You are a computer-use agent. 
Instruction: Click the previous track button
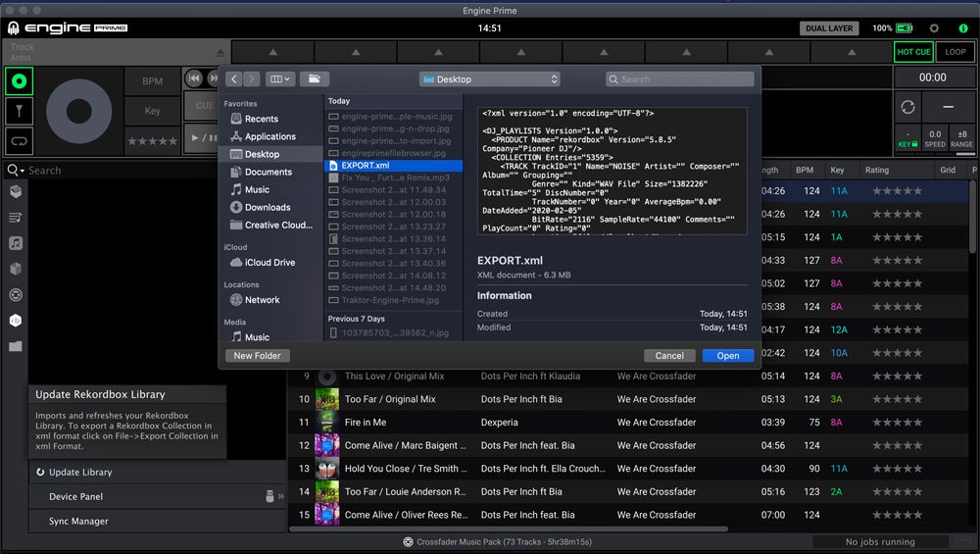click(x=194, y=78)
